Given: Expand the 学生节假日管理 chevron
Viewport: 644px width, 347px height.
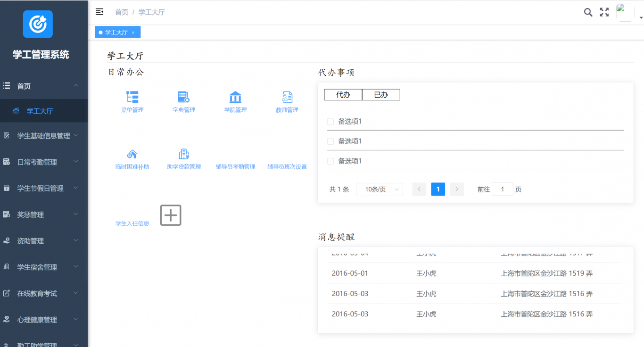Looking at the screenshot, I should tap(76, 188).
